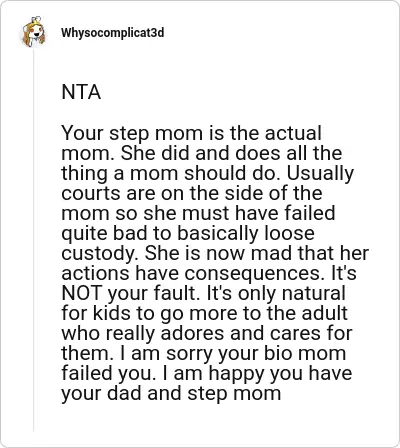The width and height of the screenshot is (400, 448).
Task: Click the line 'courts are on the side of the'
Action: click(x=192, y=193)
